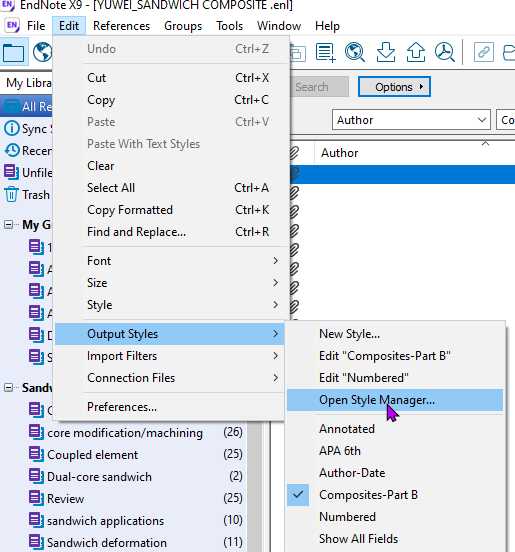Image resolution: width=515 pixels, height=552 pixels.
Task: Click the Open Link chain icon
Action: point(483,52)
